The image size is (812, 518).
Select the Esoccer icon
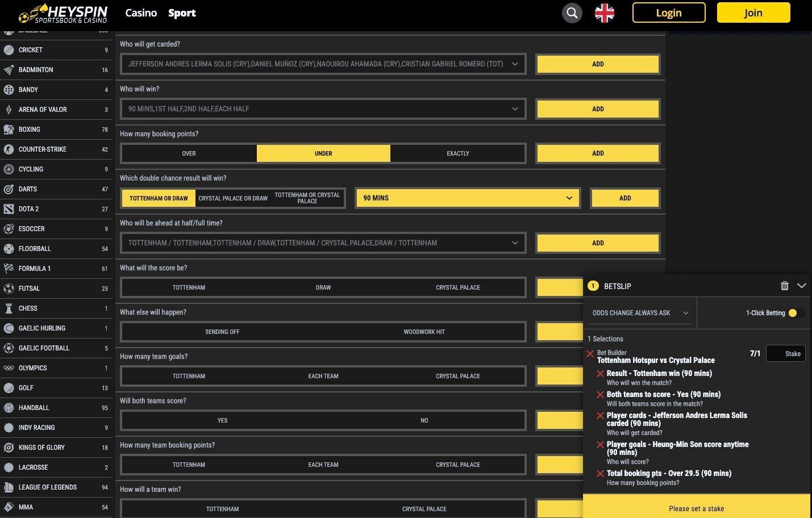click(9, 229)
